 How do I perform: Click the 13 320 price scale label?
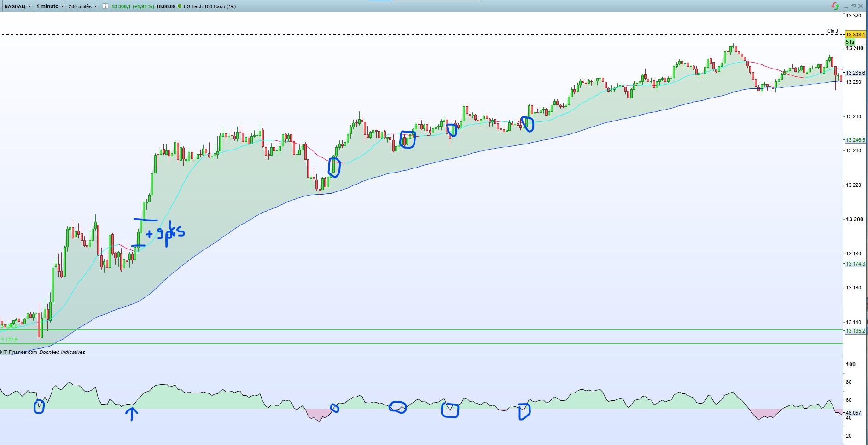[853, 16]
